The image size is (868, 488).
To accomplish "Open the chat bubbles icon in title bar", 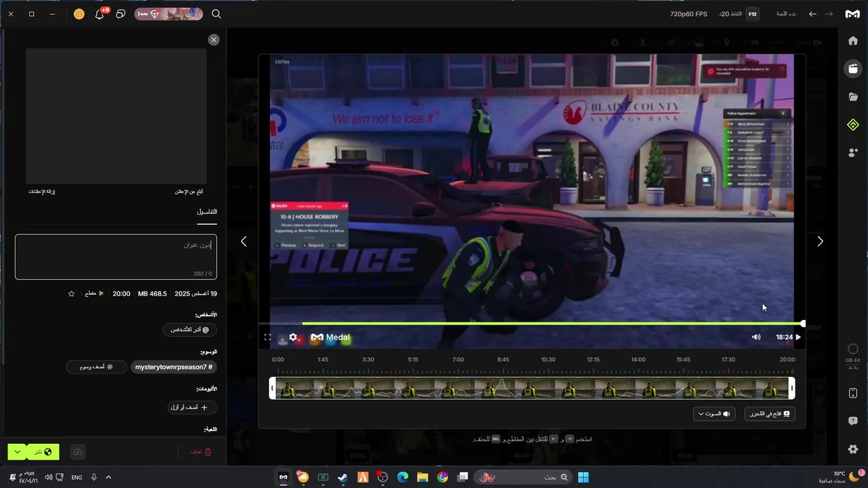I will point(121,14).
